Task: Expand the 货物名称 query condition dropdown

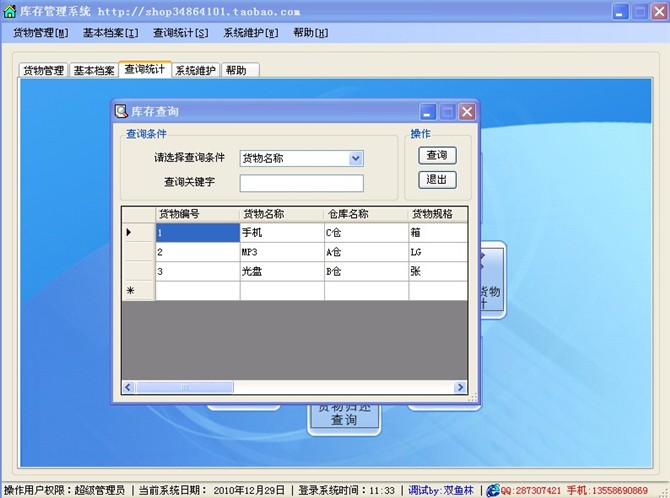Action: (x=356, y=159)
